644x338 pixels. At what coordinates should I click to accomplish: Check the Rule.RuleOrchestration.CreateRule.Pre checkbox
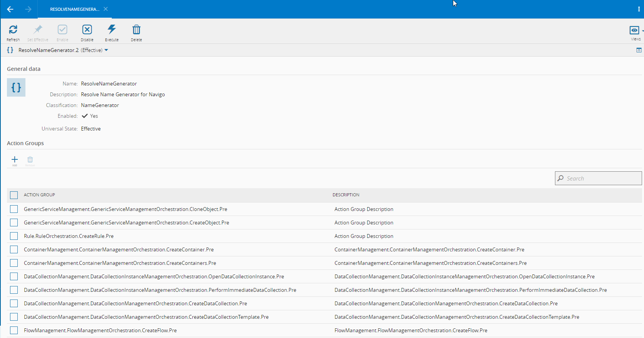14,236
